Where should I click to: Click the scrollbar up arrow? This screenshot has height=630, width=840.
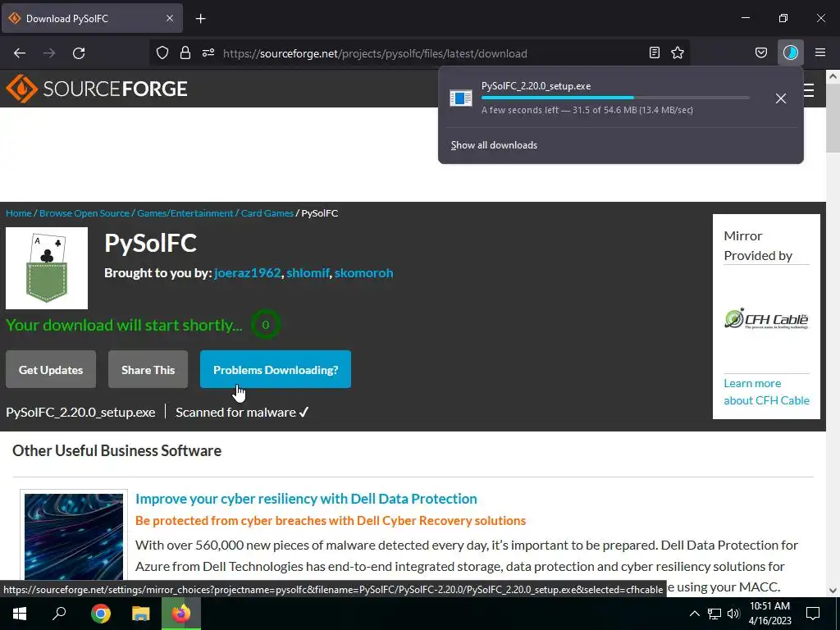(833, 76)
